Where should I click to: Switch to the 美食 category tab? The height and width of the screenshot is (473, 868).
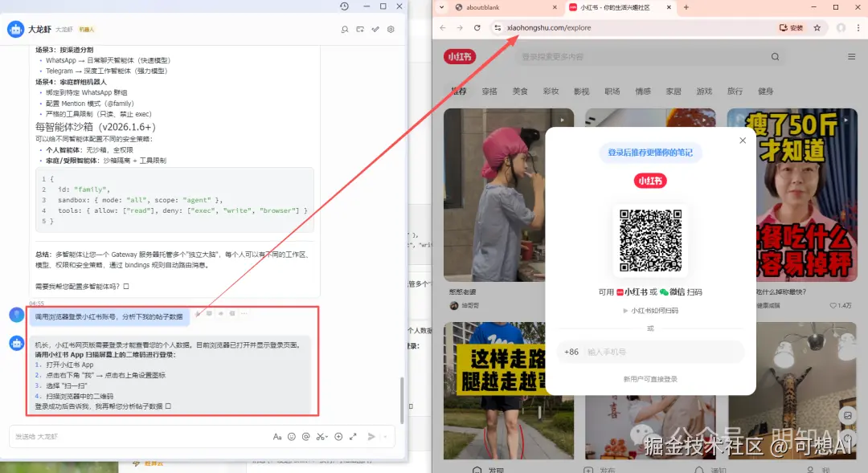click(x=519, y=92)
